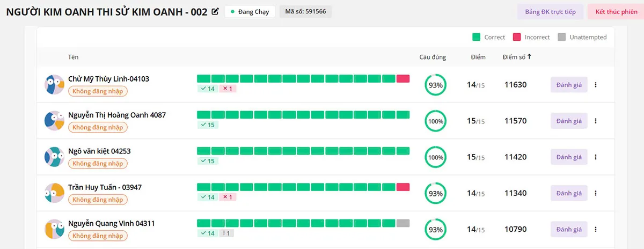Click Đánh giá for Nguyễn Thị Hoàng Oanh 4087
Viewport: 644px width, 249px height.
pyautogui.click(x=569, y=121)
